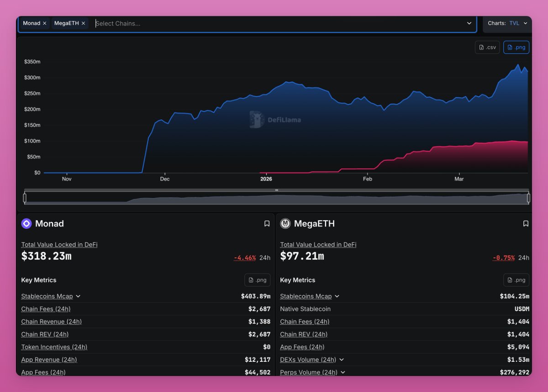Focus the Select Chains search field
The height and width of the screenshot is (392, 548).
pyautogui.click(x=274, y=23)
